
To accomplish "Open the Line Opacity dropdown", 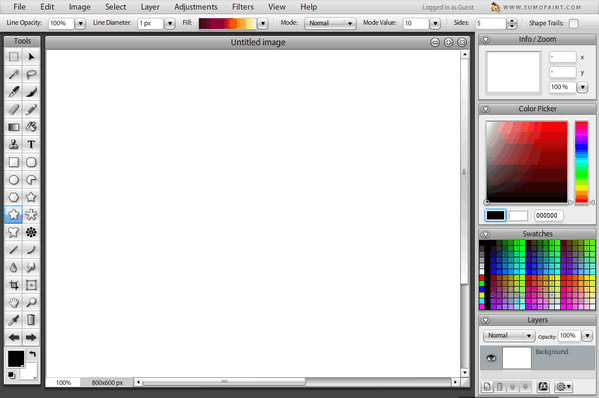I will point(80,23).
